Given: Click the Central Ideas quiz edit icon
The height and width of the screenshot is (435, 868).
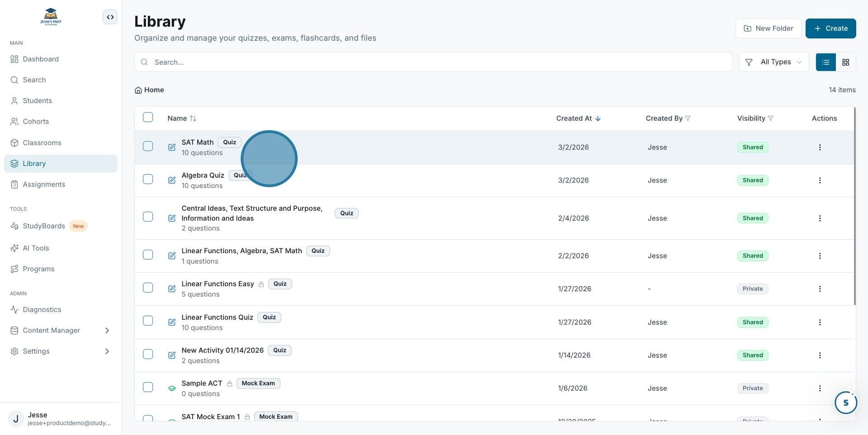Looking at the screenshot, I should click(172, 218).
